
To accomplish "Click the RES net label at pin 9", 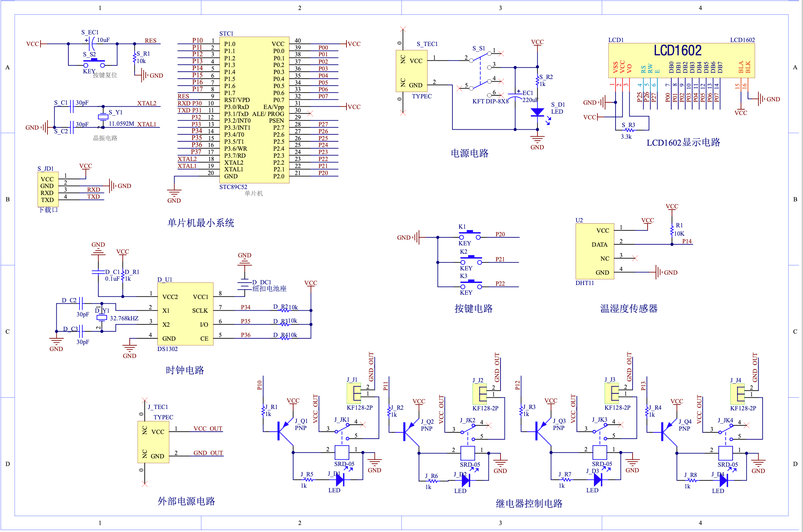I will click(183, 96).
